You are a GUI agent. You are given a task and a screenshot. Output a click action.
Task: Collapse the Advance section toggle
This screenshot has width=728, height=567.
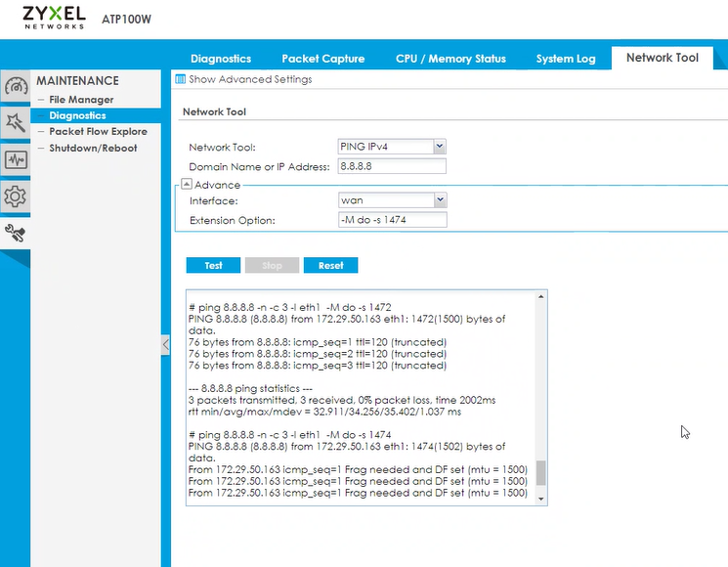coord(186,185)
